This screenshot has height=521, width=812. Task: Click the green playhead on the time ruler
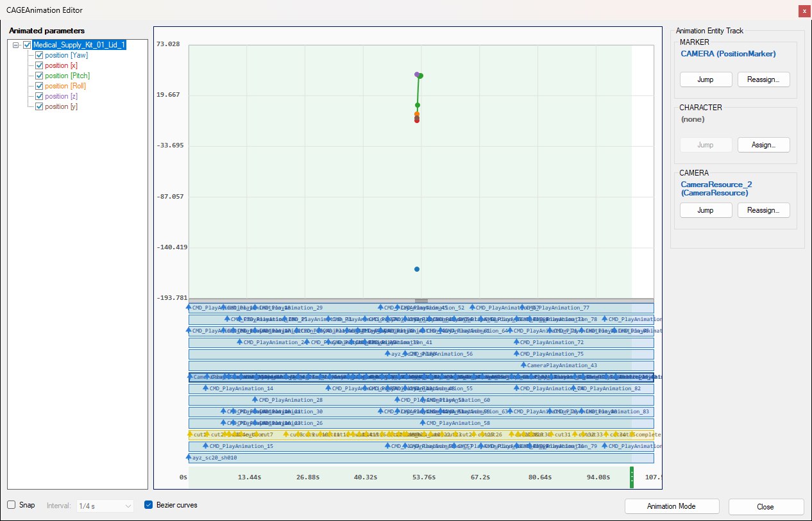[x=632, y=477]
